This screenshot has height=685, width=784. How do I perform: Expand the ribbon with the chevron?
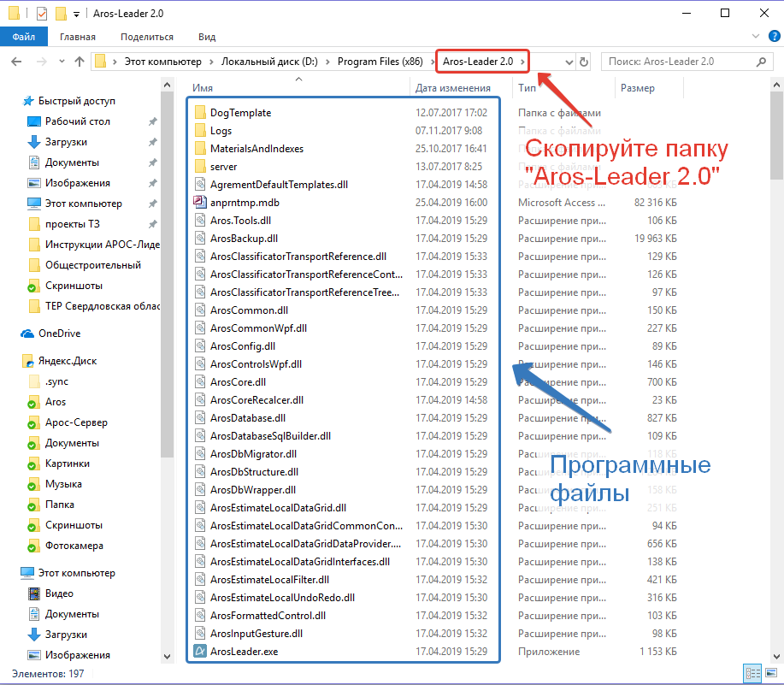(756, 36)
